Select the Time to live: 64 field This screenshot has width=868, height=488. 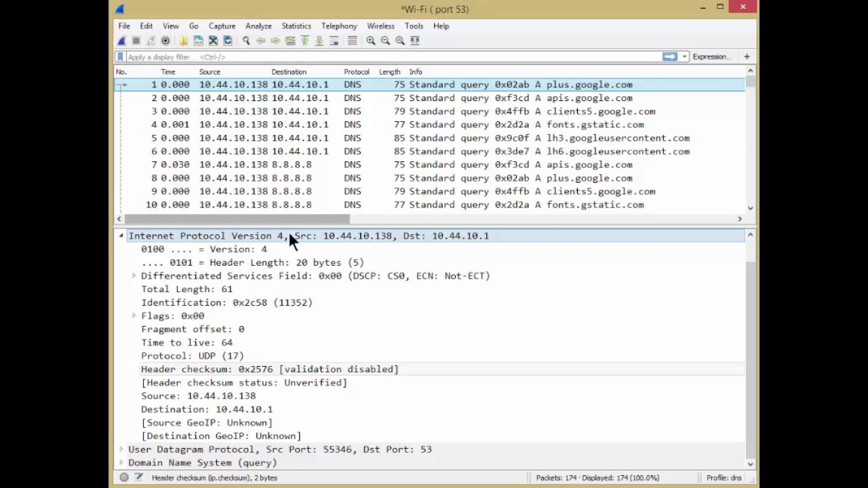186,343
